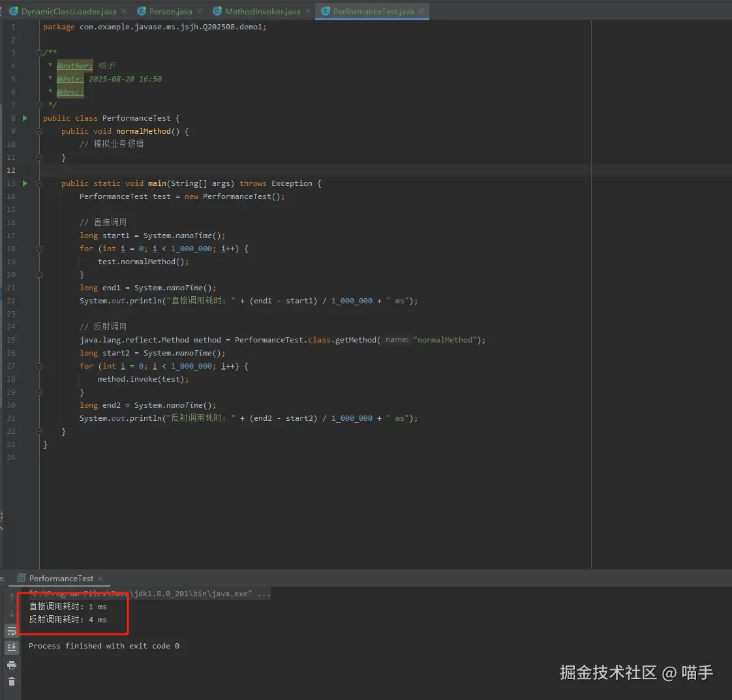Fold the second for loop at line 27
The width and height of the screenshot is (732, 700).
coord(39,367)
